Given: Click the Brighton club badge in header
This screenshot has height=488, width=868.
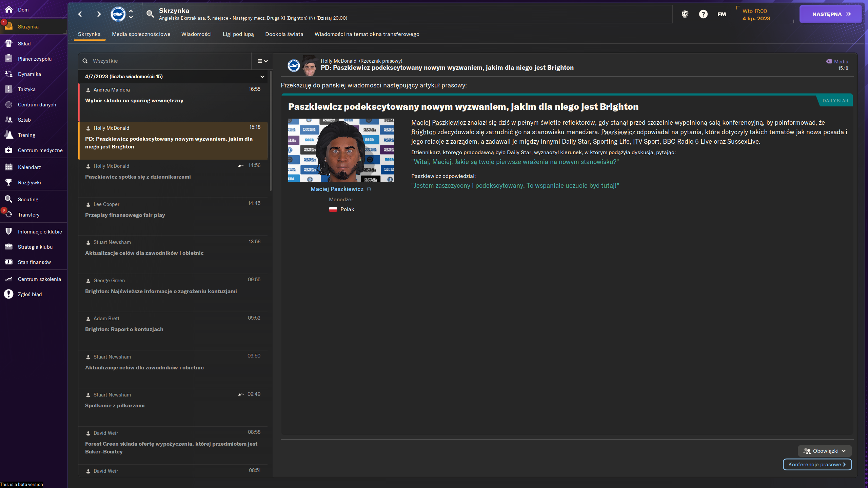Looking at the screenshot, I should pyautogui.click(x=118, y=14).
